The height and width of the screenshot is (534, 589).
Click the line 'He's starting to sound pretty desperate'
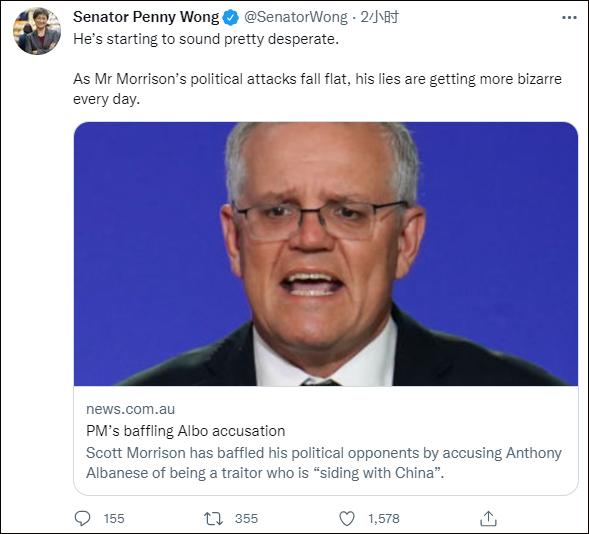[206, 39]
